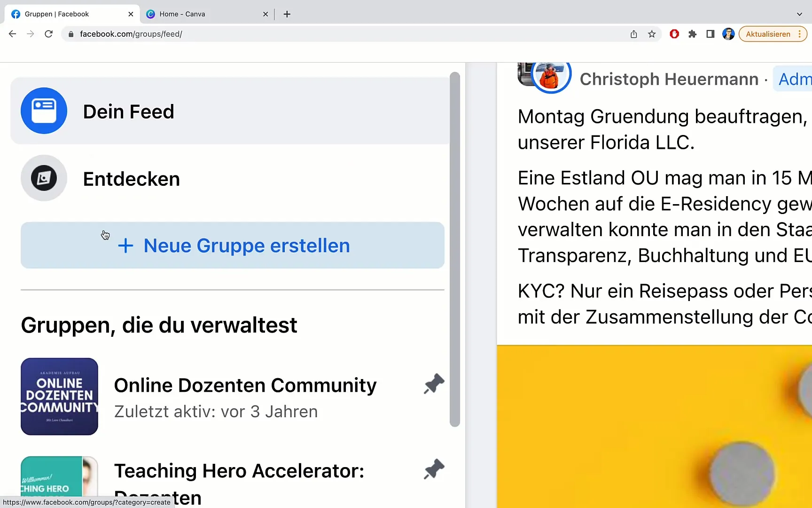The image size is (812, 508).
Task: View site security lock information
Action: (71, 34)
